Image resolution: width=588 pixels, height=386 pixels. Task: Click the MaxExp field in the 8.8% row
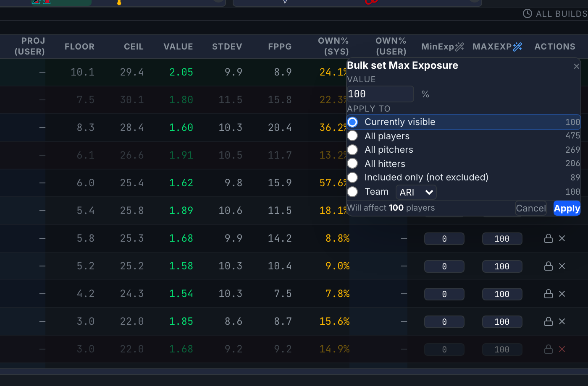502,239
